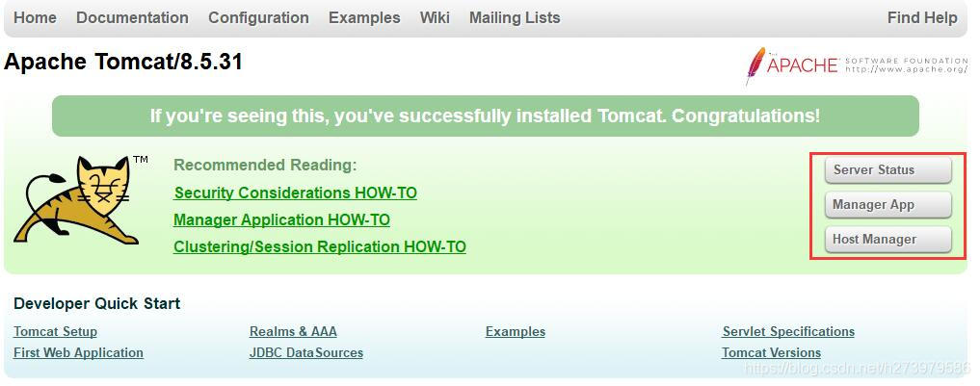This screenshot has height=386, width=980.
Task: Click the Server Status button
Action: click(x=888, y=169)
